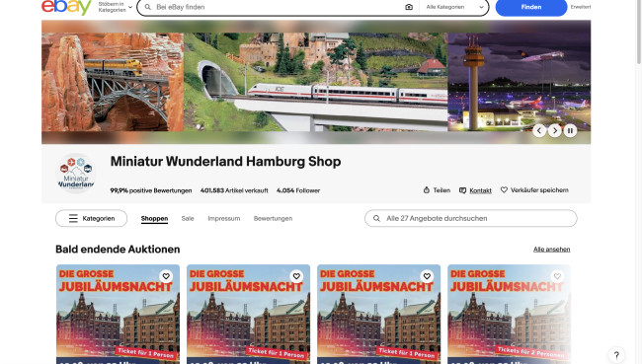
Task: Switch to the Shoppen tab
Action: pyautogui.click(x=154, y=218)
